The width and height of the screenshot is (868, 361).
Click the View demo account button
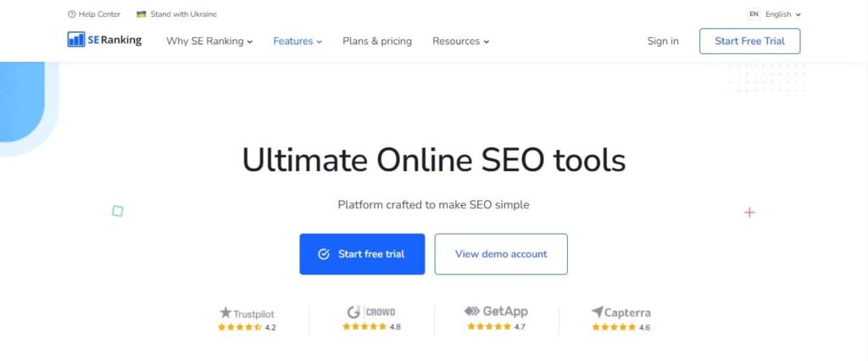pos(501,254)
